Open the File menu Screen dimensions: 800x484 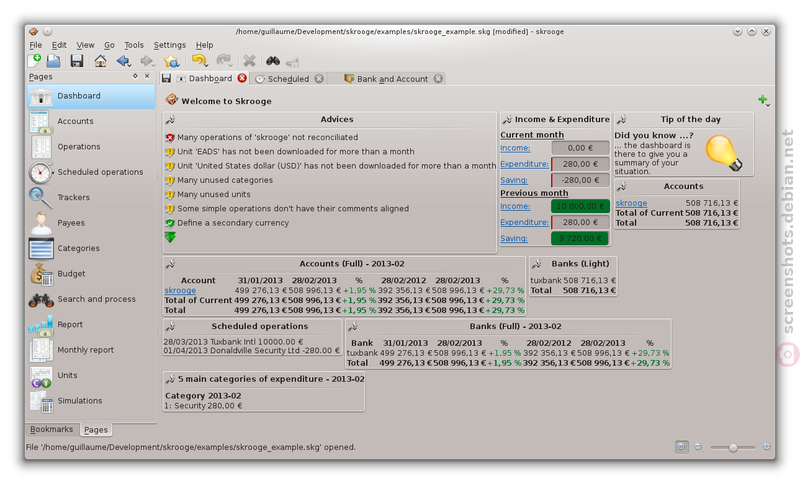[36, 45]
